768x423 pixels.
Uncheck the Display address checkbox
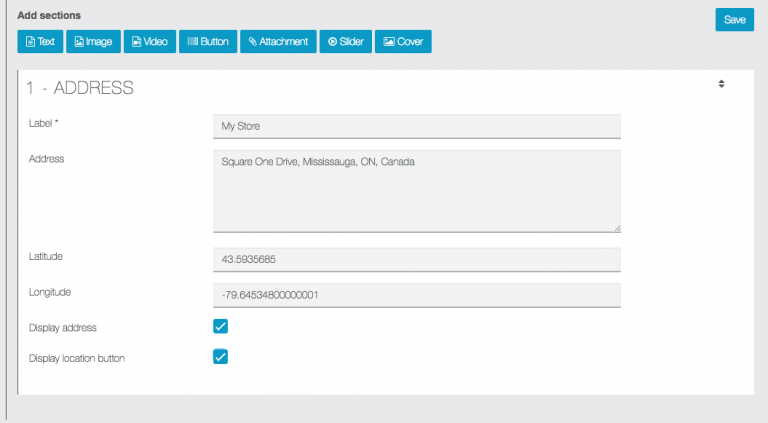point(221,327)
